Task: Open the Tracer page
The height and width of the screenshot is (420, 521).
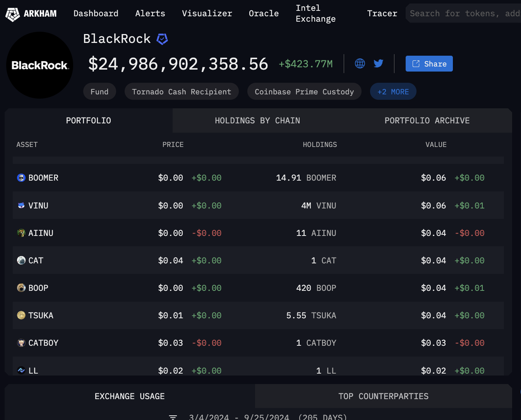Action: pyautogui.click(x=382, y=14)
